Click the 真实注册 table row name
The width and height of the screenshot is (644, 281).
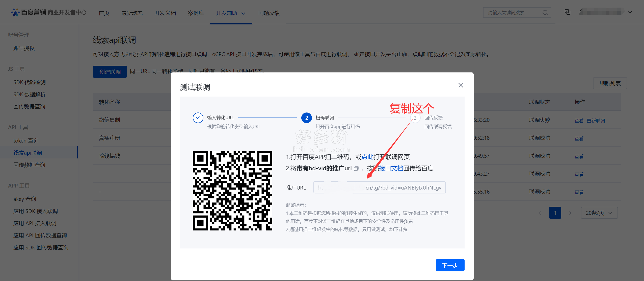click(110, 138)
